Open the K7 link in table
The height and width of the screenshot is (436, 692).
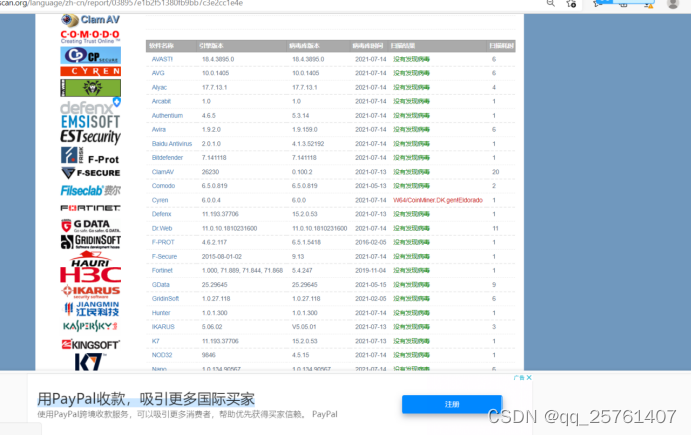pyautogui.click(x=155, y=341)
